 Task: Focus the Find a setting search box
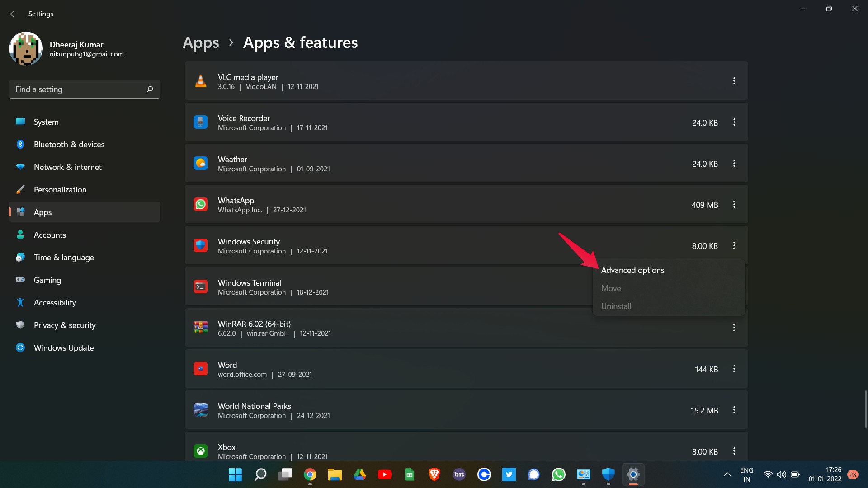85,89
